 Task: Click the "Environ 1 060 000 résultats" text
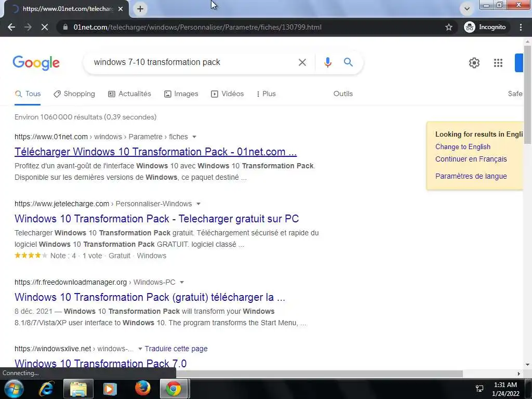pyautogui.click(x=86, y=117)
